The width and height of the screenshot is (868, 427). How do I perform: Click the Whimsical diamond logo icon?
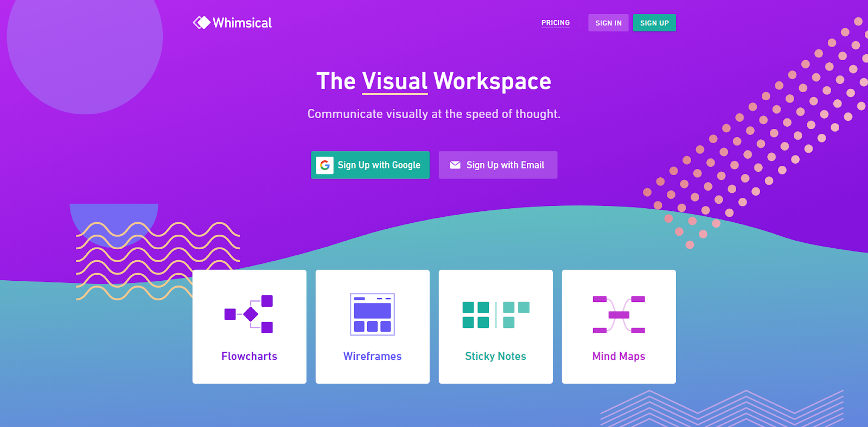[x=201, y=23]
